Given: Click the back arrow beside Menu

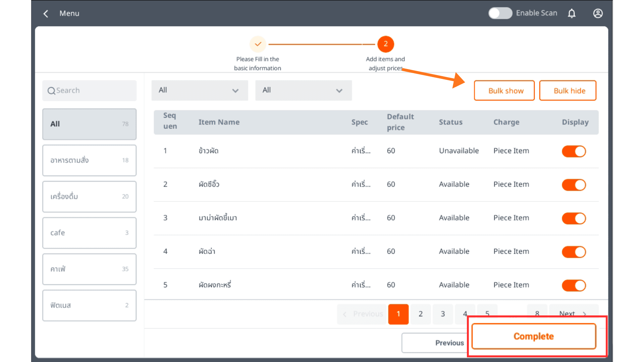Looking at the screenshot, I should tap(46, 14).
